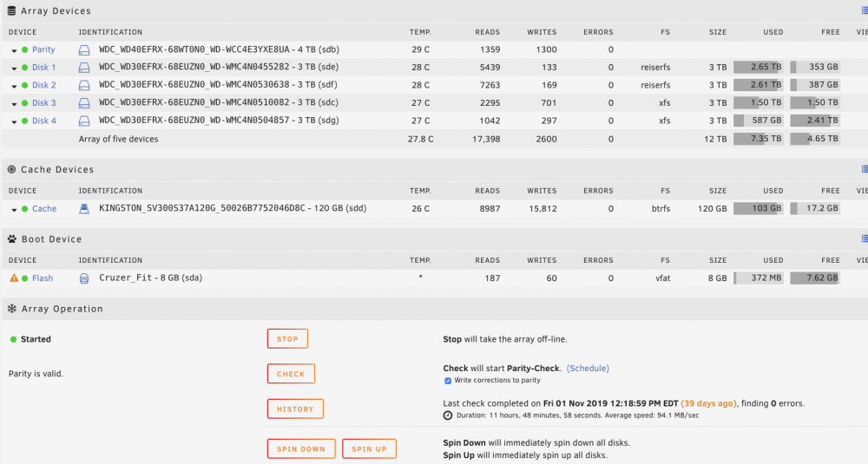This screenshot has height=464, width=868.
Task: Click the Cache green status indicator
Action: pos(25,209)
